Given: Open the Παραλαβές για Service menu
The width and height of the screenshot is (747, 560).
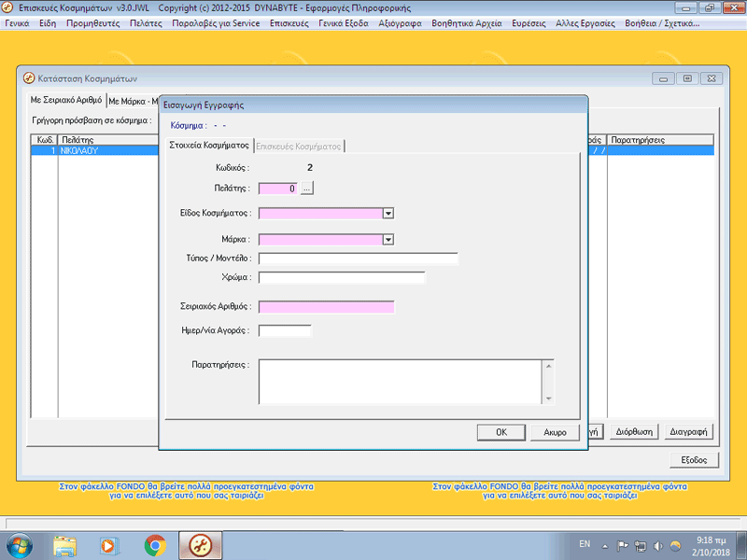Looking at the screenshot, I should pos(216,23).
